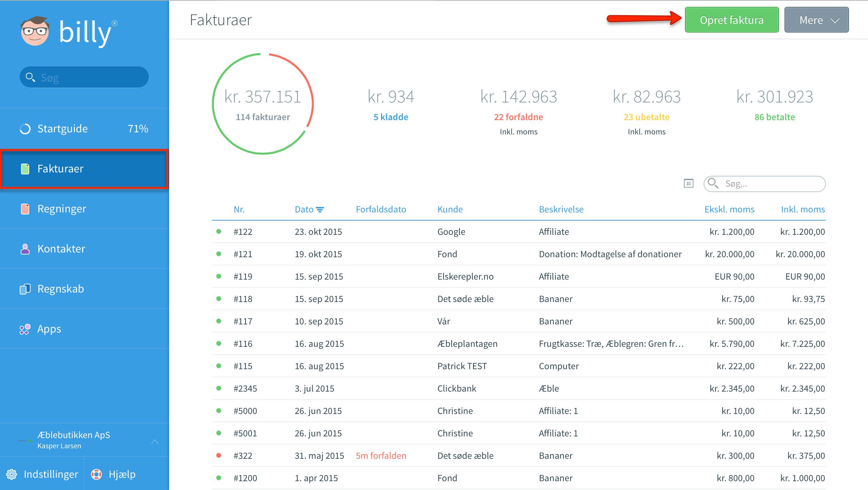Image resolution: width=868 pixels, height=490 pixels.
Task: Click Computer description
Action: click(559, 366)
